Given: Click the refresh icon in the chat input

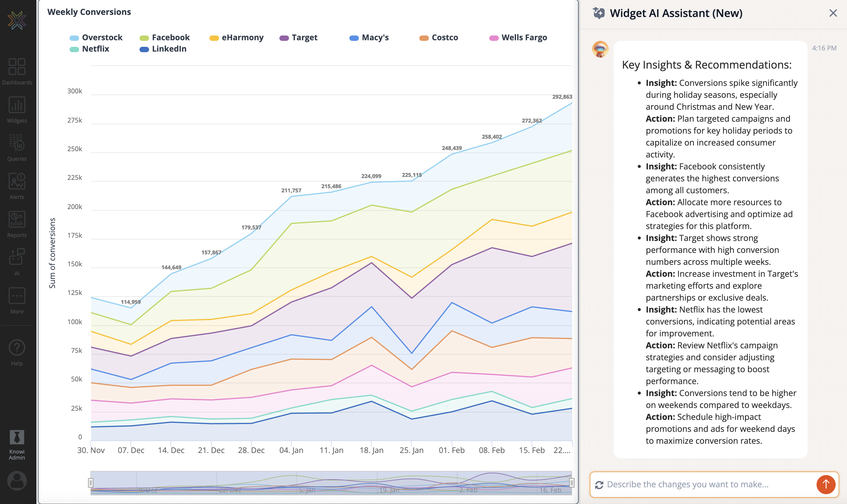Looking at the screenshot, I should coord(600,484).
